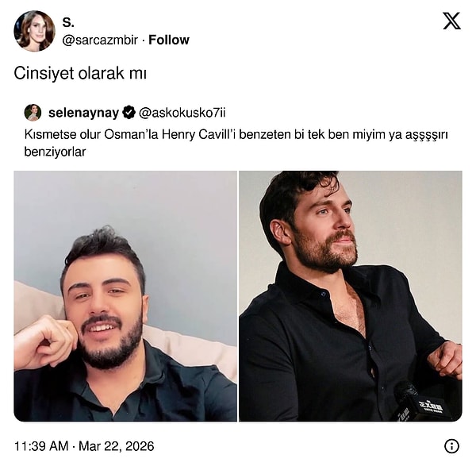The image size is (476, 470).
Task: Open the S. profile avatar
Action: [34, 31]
